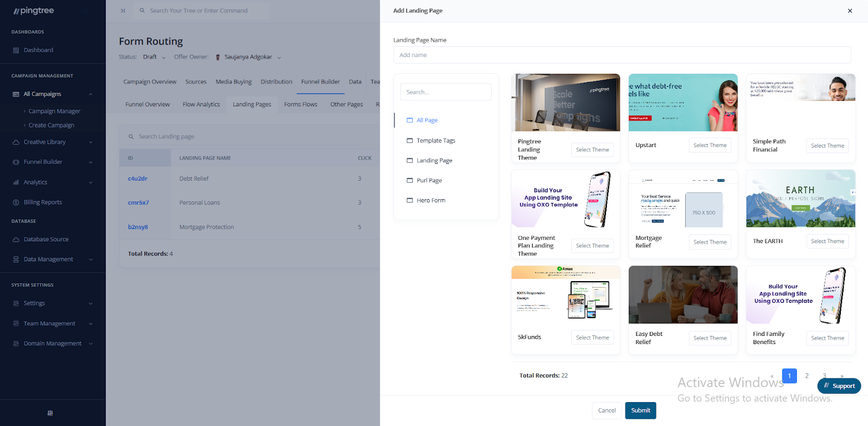Open the Easy Debt Relief thumbnail
This screenshot has height=426, width=868.
(683, 295)
